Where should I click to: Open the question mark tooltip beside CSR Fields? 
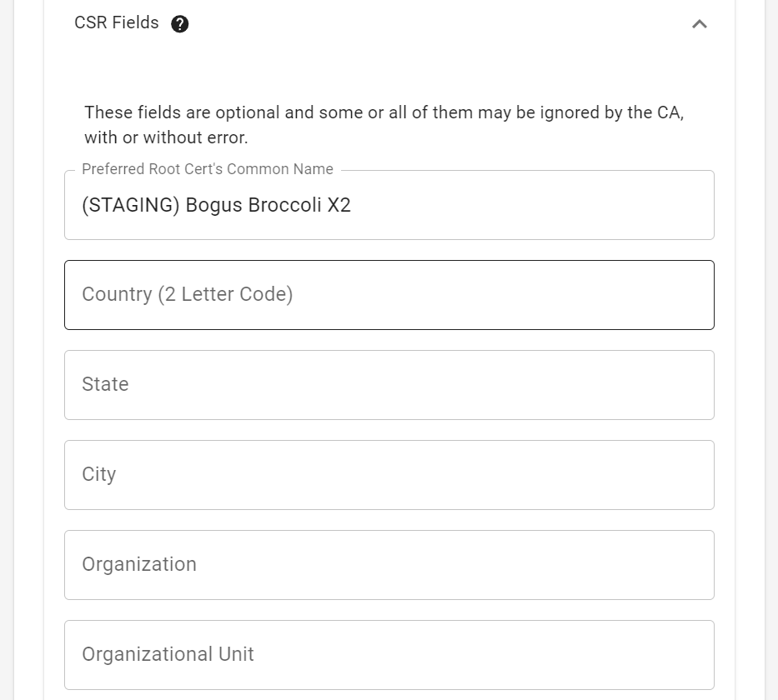179,23
